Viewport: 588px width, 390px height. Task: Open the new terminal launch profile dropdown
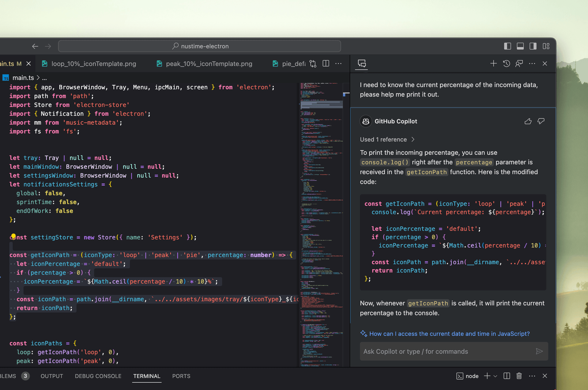click(x=496, y=376)
